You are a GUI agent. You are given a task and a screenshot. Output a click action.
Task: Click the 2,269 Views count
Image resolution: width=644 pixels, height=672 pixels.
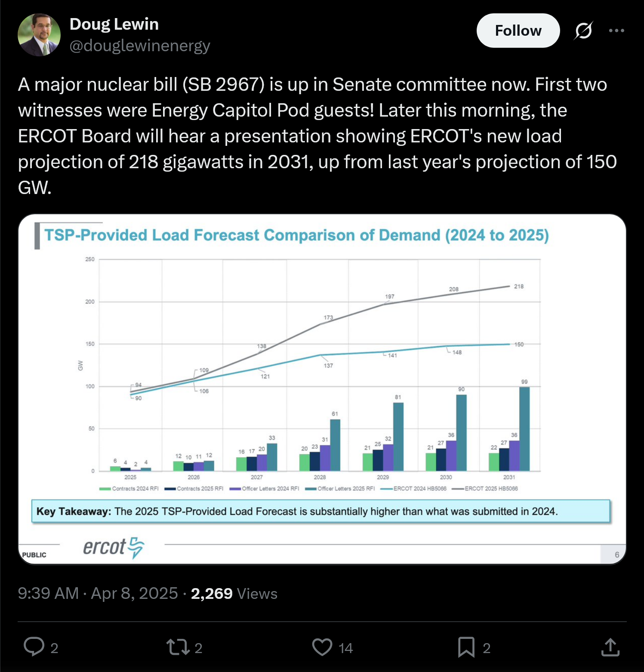tap(234, 594)
